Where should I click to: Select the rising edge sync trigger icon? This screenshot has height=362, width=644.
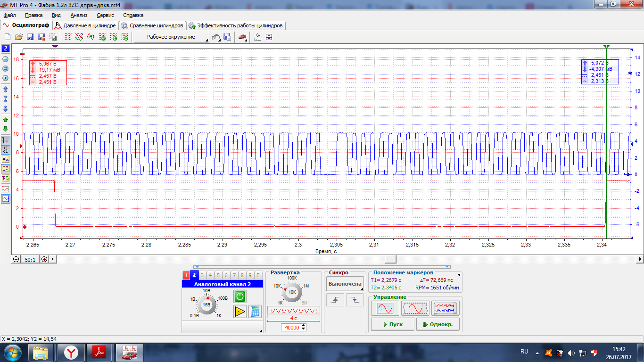pos(335,300)
